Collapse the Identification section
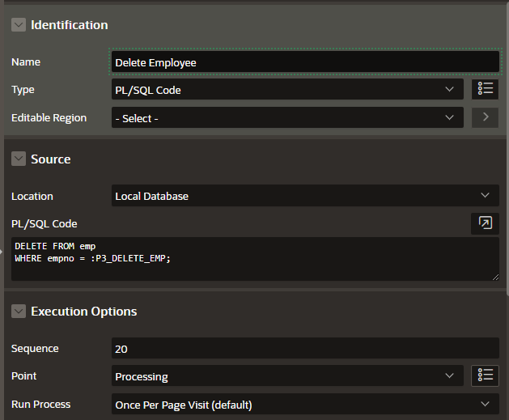509x420 pixels. coord(19,24)
